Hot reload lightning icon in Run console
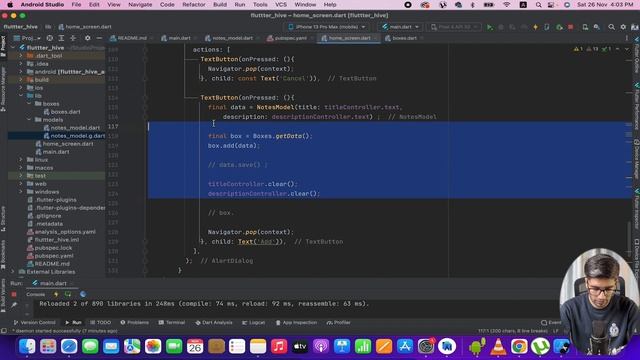Viewport: 640px width, 360px height. point(56,294)
